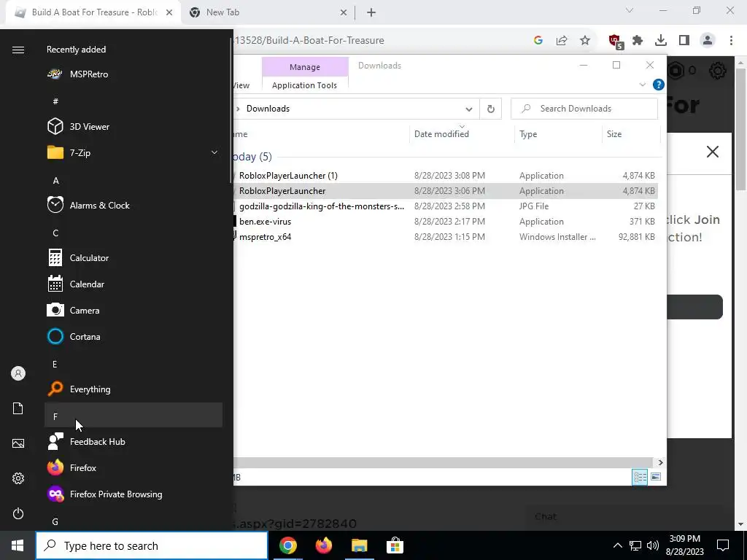Open Chrome from the taskbar
The image size is (747, 560).
coord(288,545)
